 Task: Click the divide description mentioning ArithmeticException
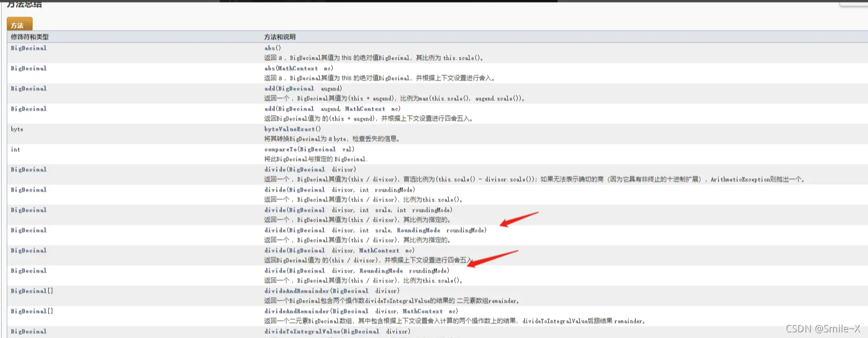(x=534, y=179)
